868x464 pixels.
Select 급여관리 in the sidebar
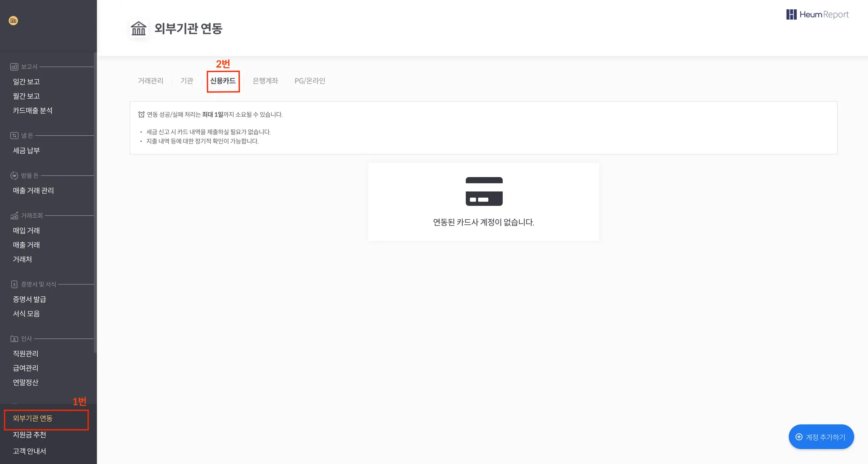coord(25,368)
